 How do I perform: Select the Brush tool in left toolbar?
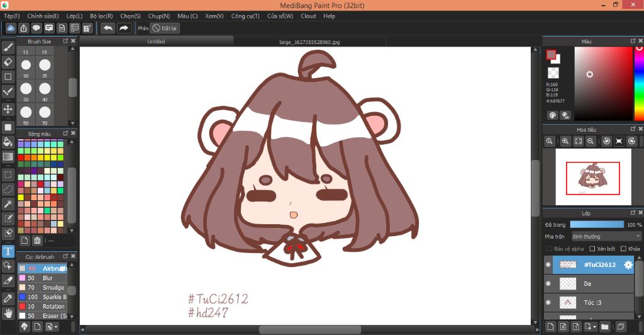(8, 47)
